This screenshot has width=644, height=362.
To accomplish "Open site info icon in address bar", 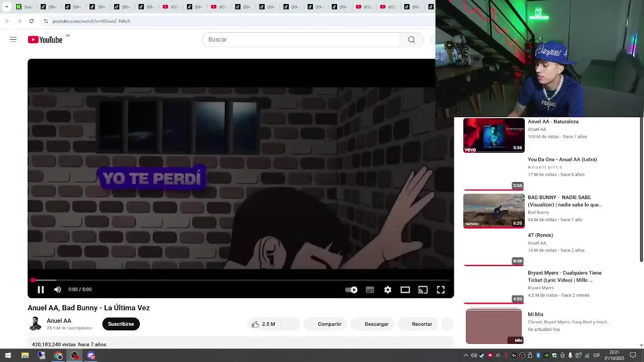I will tap(45, 21).
